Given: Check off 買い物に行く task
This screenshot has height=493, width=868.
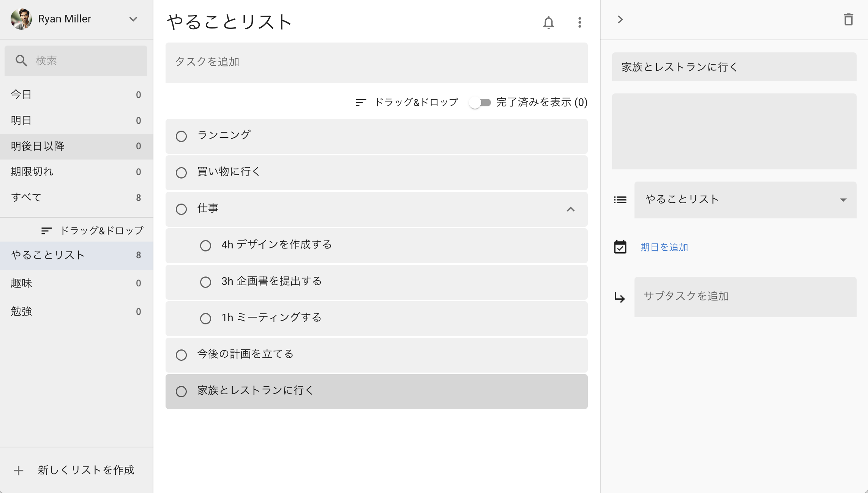Looking at the screenshot, I should click(x=181, y=172).
